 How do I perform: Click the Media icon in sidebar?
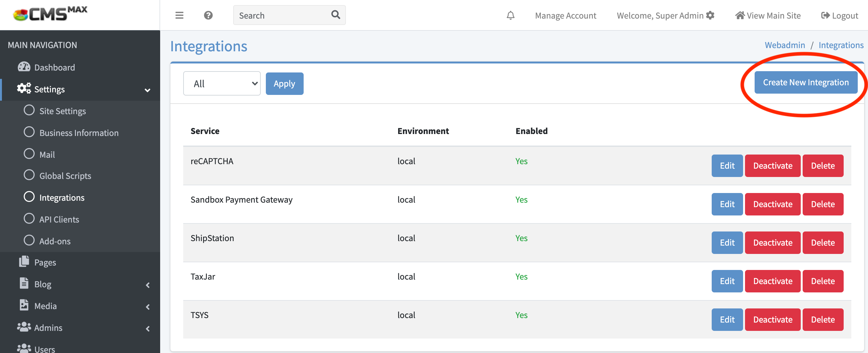24,305
